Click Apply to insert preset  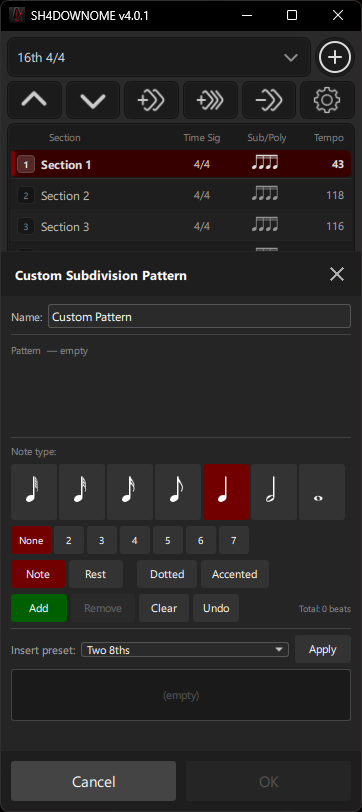point(323,649)
